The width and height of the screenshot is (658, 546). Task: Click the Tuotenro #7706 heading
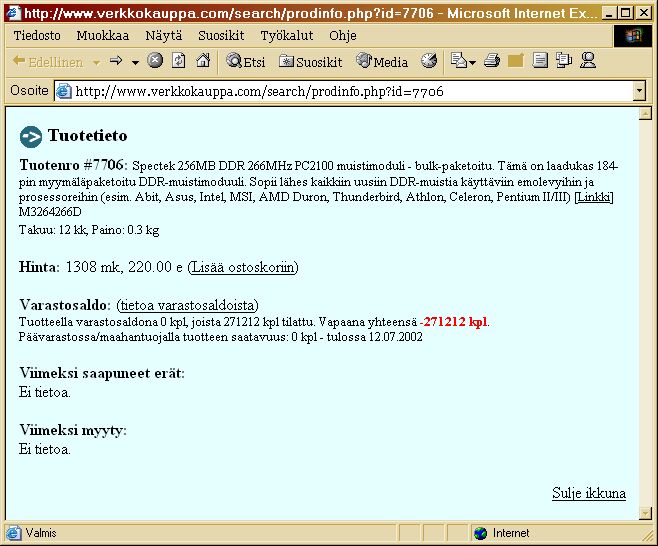[x=73, y=165]
